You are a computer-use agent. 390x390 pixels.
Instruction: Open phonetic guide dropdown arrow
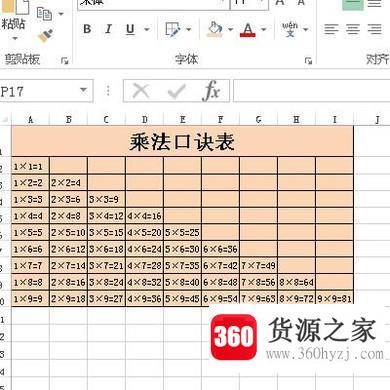[306, 29]
